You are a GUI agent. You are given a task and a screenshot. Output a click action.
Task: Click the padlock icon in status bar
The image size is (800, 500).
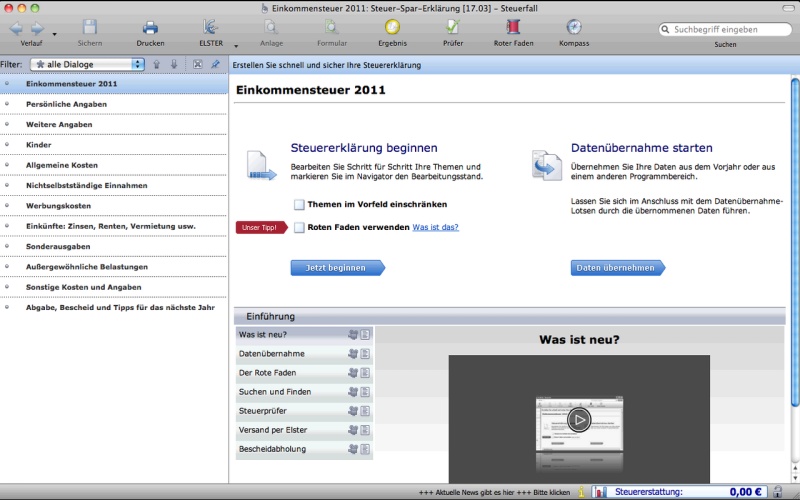777,492
